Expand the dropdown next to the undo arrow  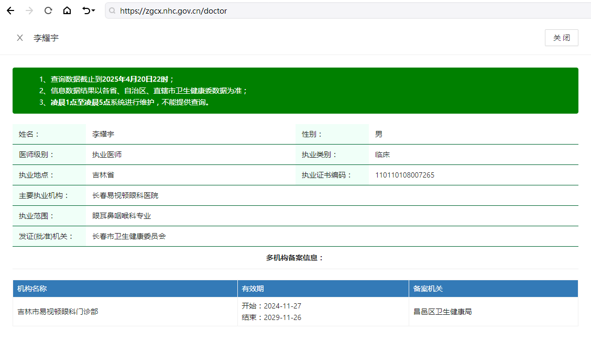(x=93, y=10)
